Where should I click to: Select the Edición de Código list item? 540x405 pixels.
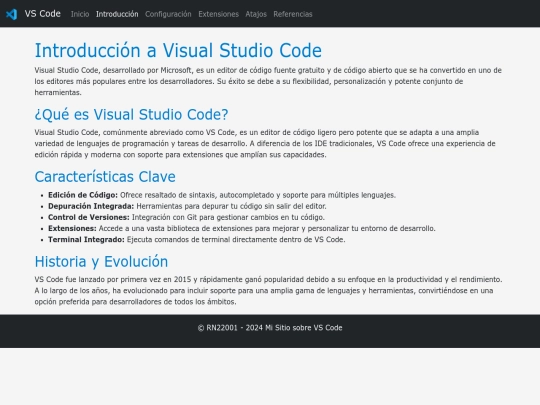222,195
